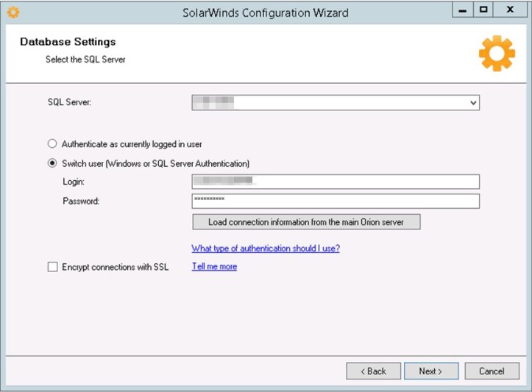Expand the SQL Server dropdown arrow
The image size is (532, 392).
click(x=472, y=103)
